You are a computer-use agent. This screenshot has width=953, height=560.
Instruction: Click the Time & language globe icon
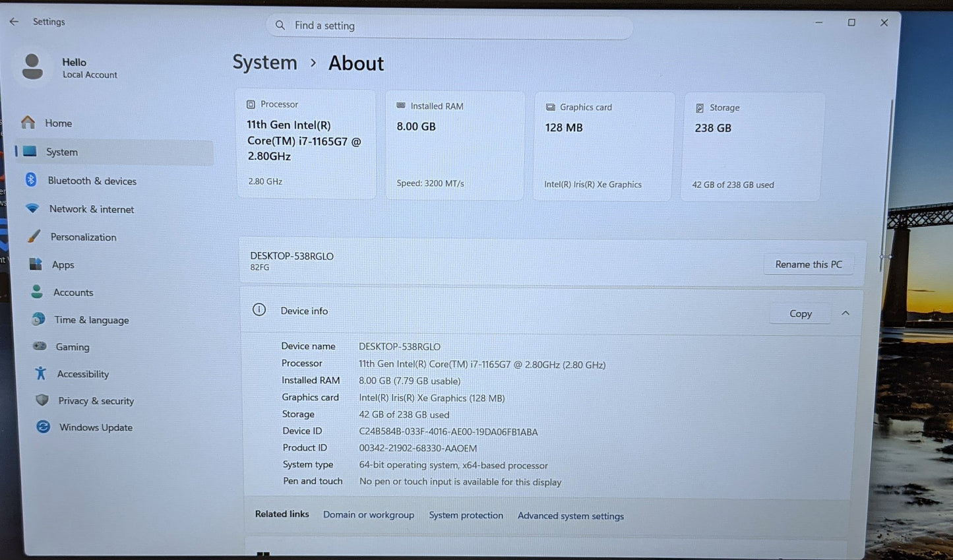point(38,319)
